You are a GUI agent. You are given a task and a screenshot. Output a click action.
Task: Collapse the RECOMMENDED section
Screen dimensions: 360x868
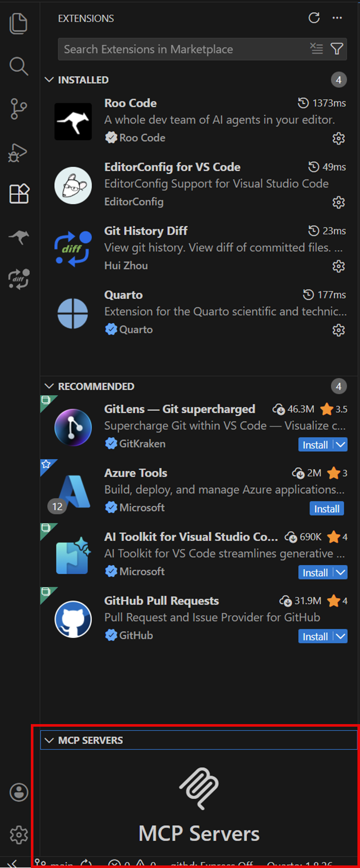[49, 386]
